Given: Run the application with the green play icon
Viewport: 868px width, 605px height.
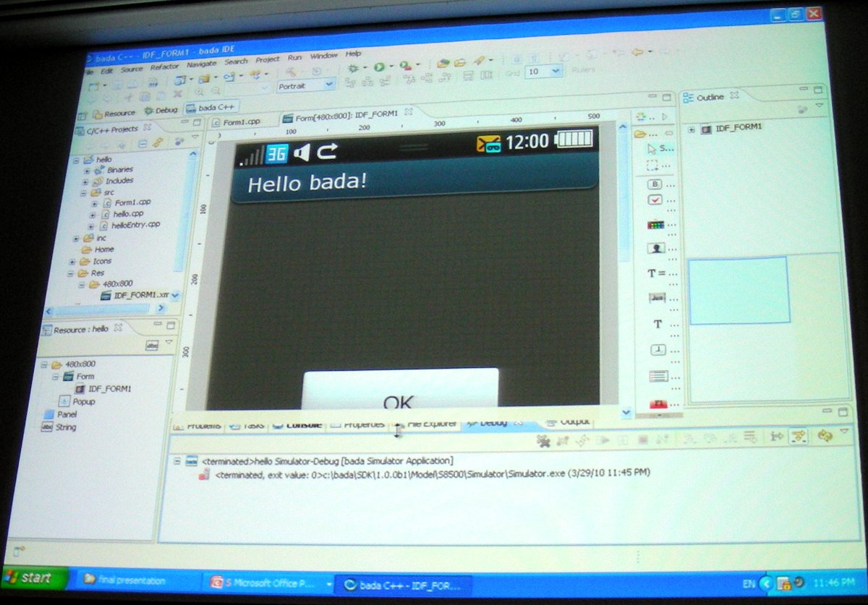Looking at the screenshot, I should pyautogui.click(x=378, y=66).
